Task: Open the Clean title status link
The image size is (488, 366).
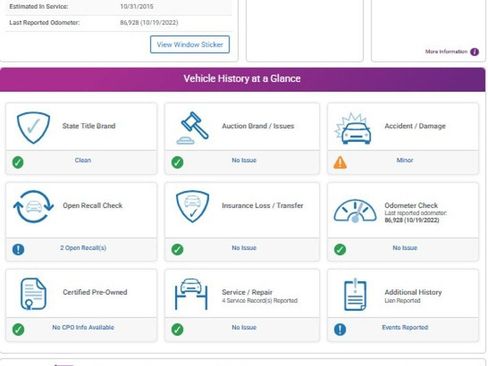Action: [x=83, y=160]
